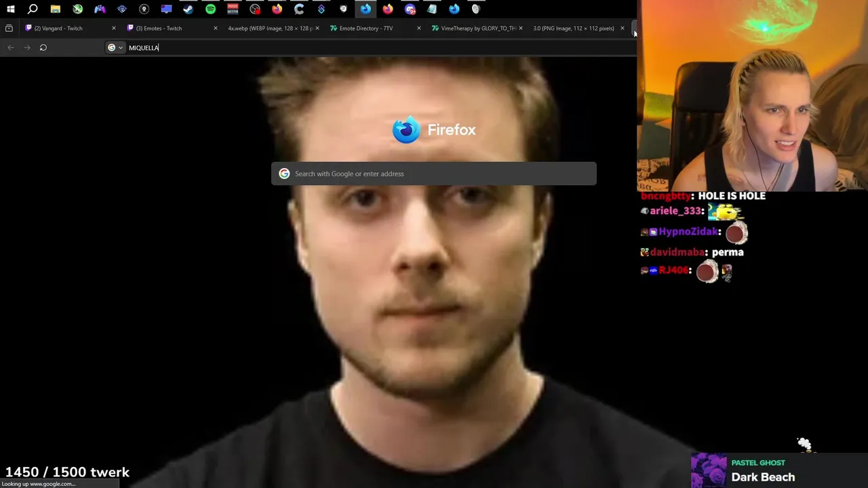Close the Emotes - Twitch tab
This screenshot has height=488, width=868.
215,28
